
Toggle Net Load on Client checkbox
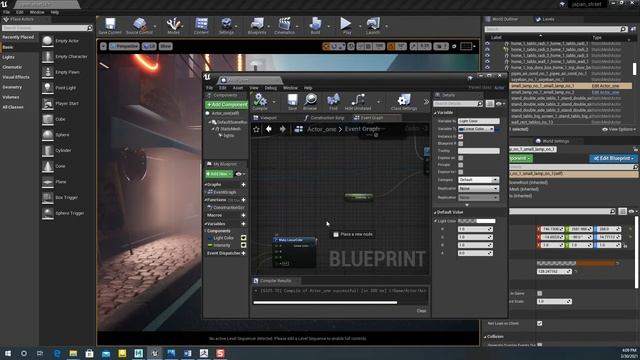tap(540, 323)
